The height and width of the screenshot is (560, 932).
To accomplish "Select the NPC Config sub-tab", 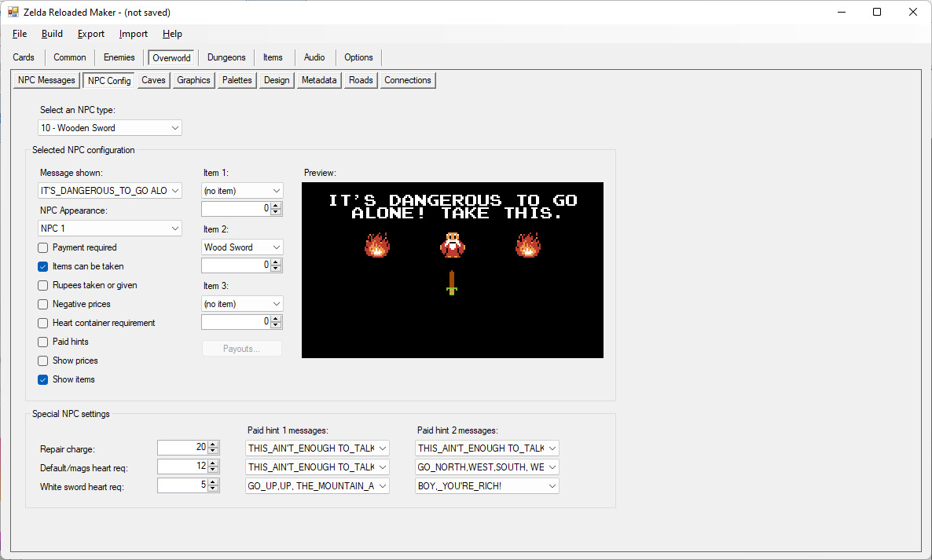I will pos(109,80).
